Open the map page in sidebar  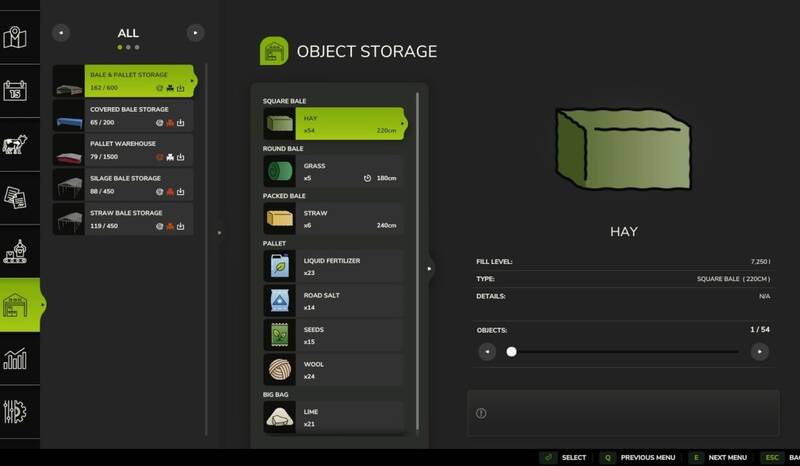point(17,39)
